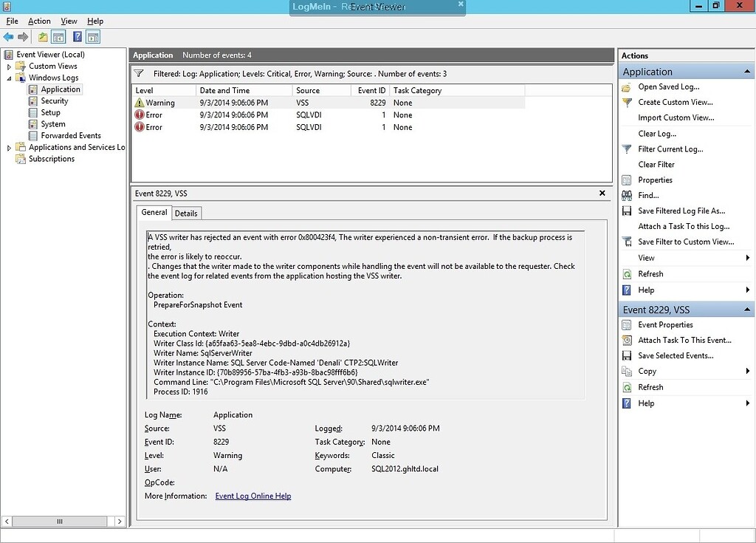756x543 pixels.
Task: Open the Event Log Online Help link
Action: pyautogui.click(x=252, y=496)
